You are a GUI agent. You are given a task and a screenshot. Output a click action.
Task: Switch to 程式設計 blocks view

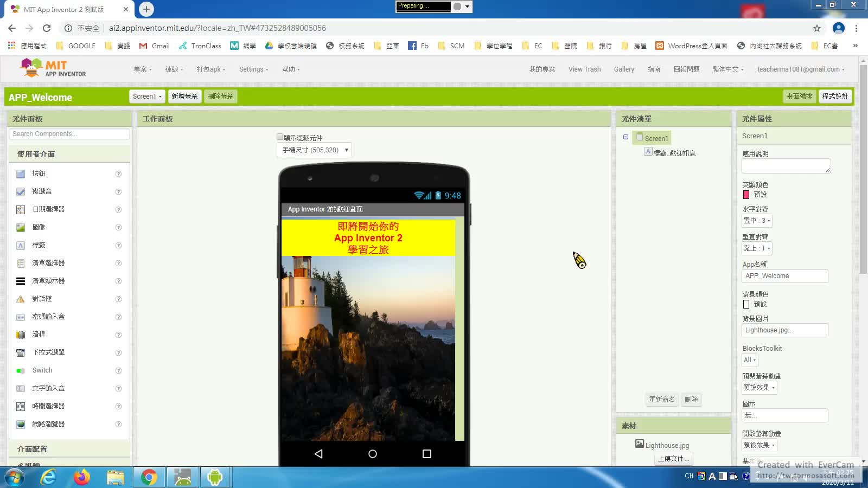(x=835, y=97)
